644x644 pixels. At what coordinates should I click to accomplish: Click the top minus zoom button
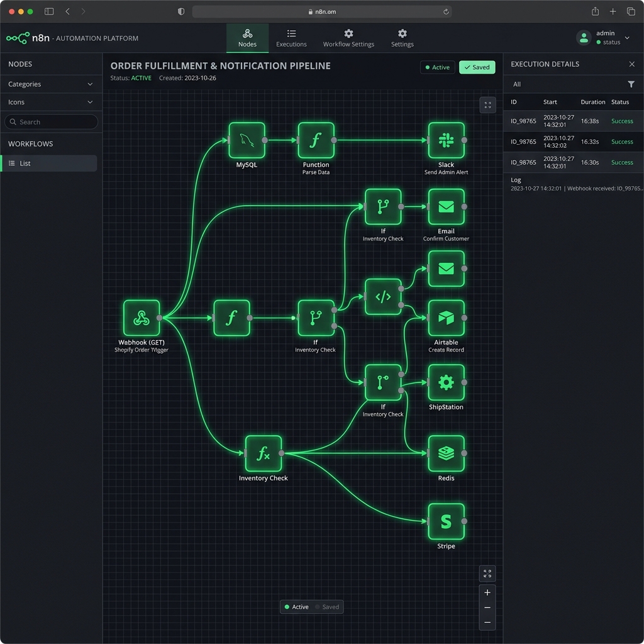487,608
